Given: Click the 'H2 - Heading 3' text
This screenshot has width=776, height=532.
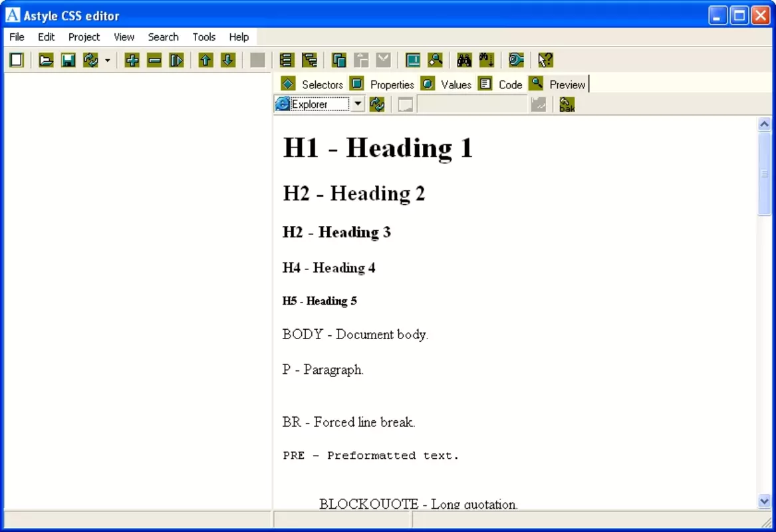Looking at the screenshot, I should pyautogui.click(x=336, y=232).
